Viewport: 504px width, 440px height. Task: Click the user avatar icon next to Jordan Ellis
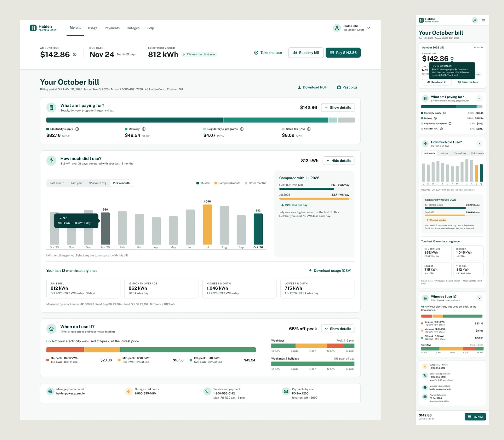(337, 28)
